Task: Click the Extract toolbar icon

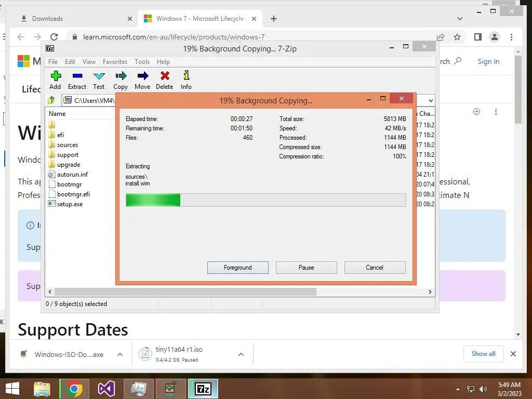Action: click(x=77, y=80)
